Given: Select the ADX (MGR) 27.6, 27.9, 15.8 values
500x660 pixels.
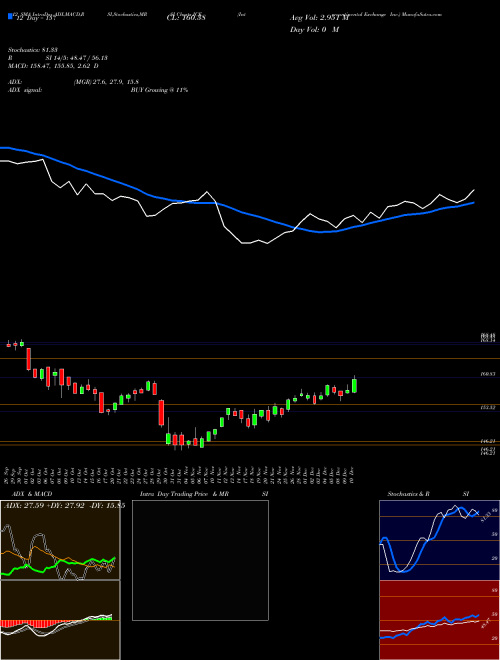Looking at the screenshot, I should (x=106, y=82).
